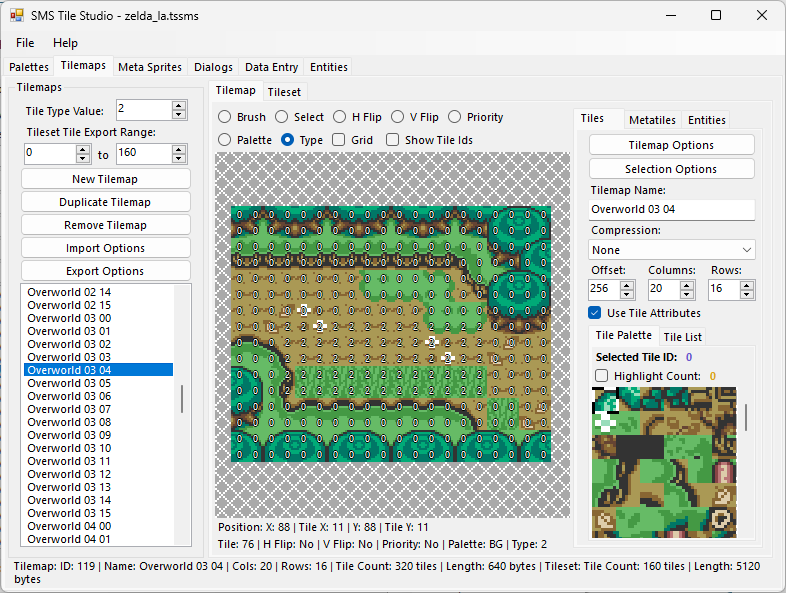Open the Help menu
The height and width of the screenshot is (593, 786).
point(65,43)
